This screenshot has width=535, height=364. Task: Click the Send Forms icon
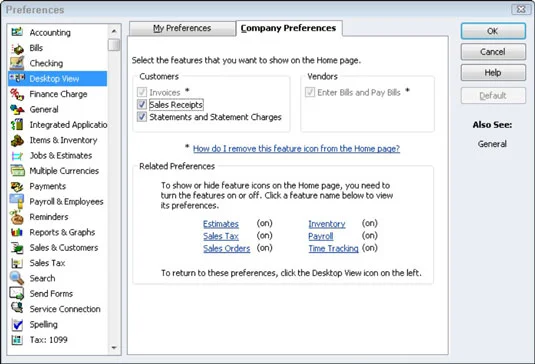click(x=17, y=293)
